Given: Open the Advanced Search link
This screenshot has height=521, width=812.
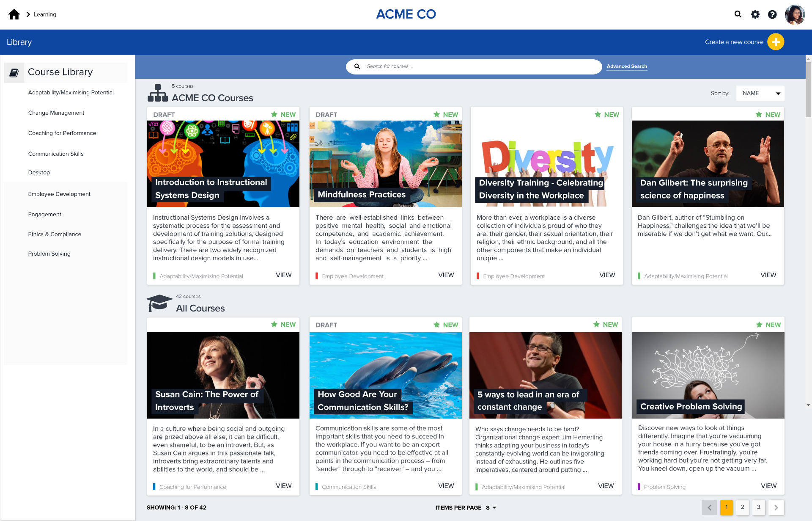Looking at the screenshot, I should (x=627, y=66).
